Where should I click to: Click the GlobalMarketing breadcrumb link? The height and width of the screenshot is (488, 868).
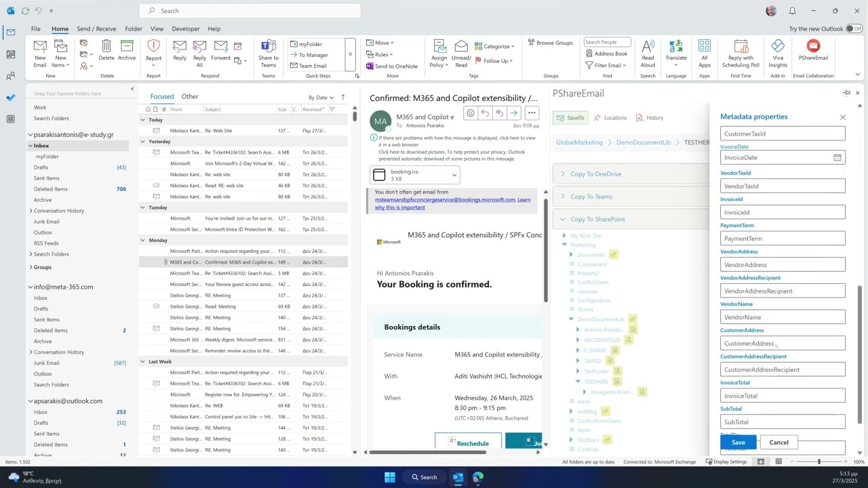pos(579,142)
